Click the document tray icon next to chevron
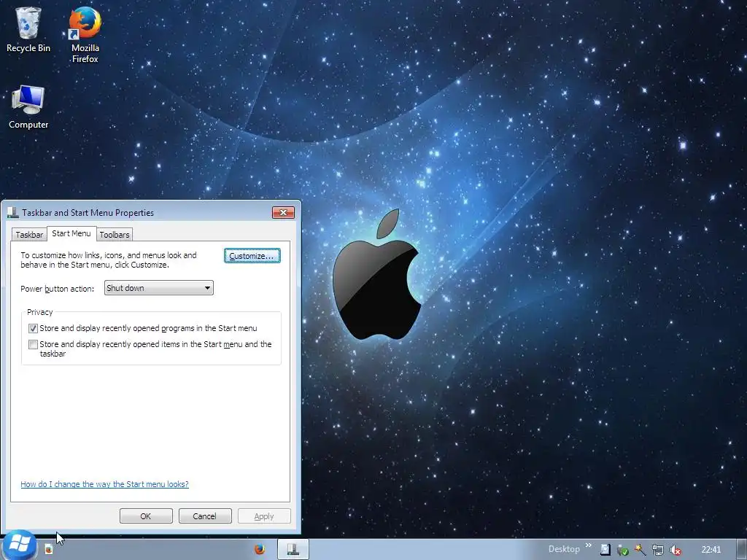The image size is (747, 560). coord(605,550)
